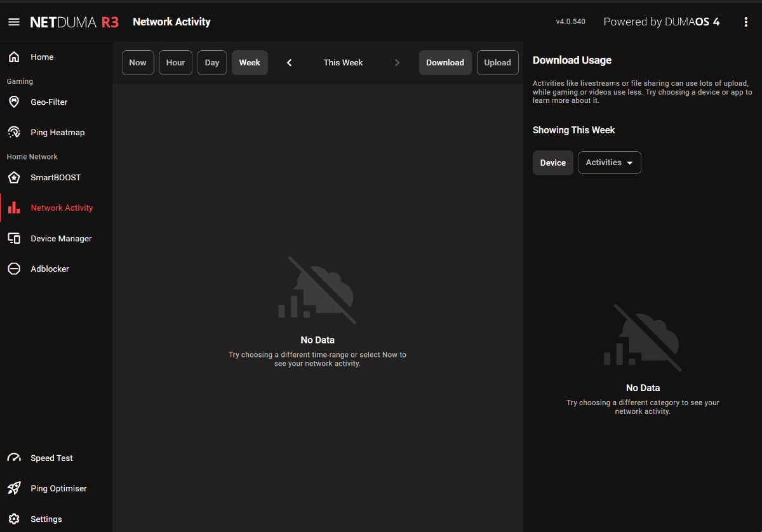Click the v4.0.540 version text

pos(571,22)
